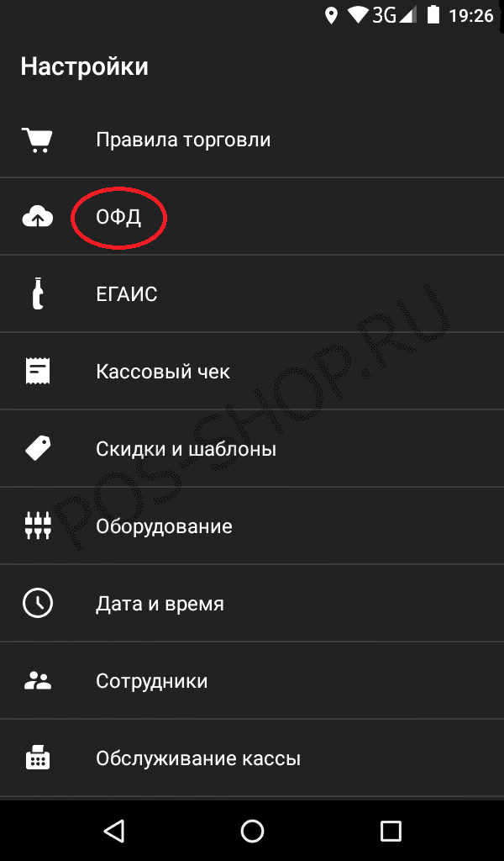Select the ЕГАИС entry
504x861 pixels.
[x=252, y=293]
